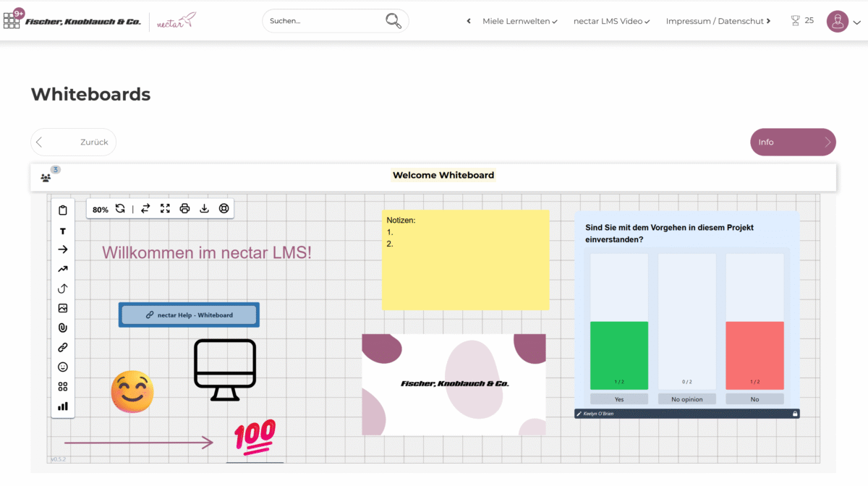Click the Zurück back button
The image size is (868, 486).
pos(73,142)
